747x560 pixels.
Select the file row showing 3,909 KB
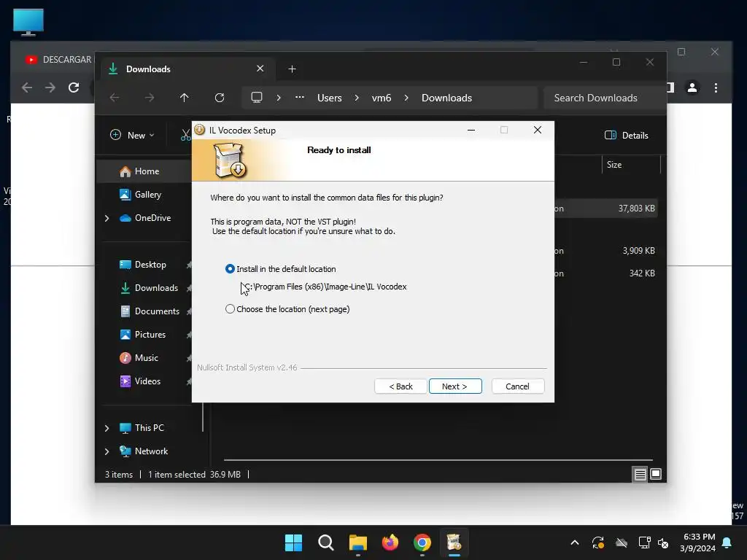[x=606, y=251]
